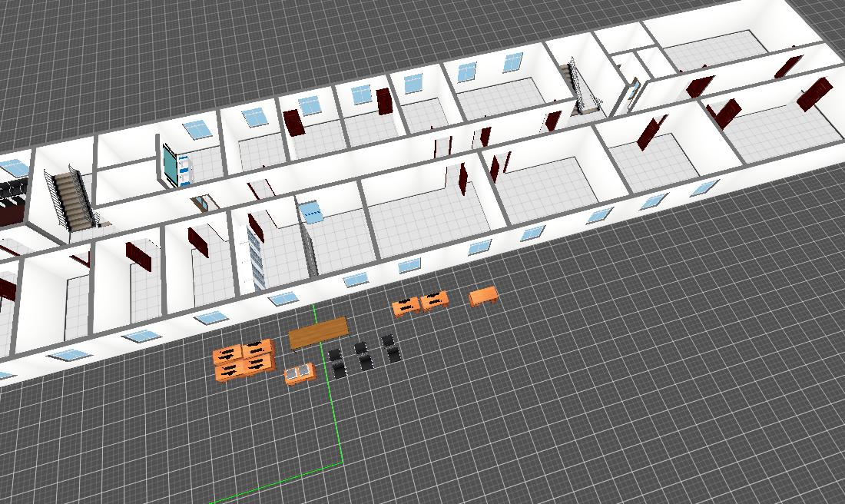Image resolution: width=845 pixels, height=504 pixels.
Task: Select the black chair nearest the orange drawer pair
Action: point(389,340)
